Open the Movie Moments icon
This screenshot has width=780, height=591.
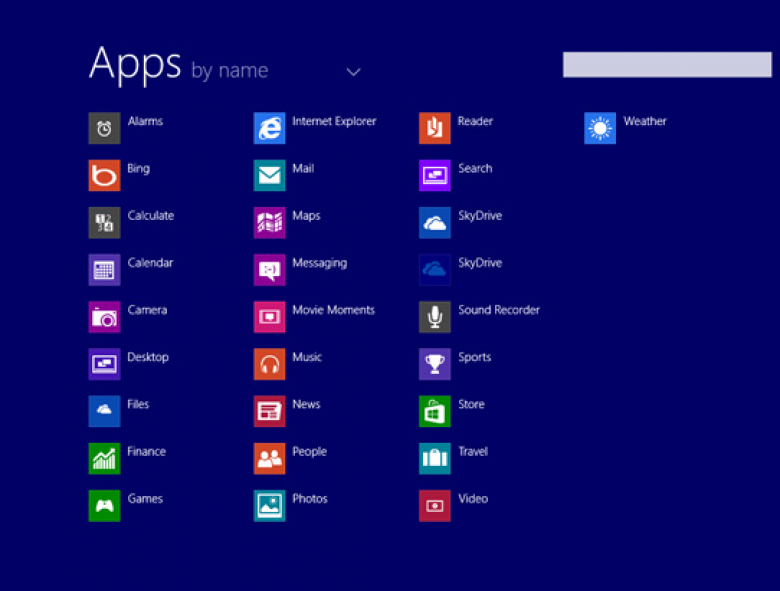pos(270,317)
